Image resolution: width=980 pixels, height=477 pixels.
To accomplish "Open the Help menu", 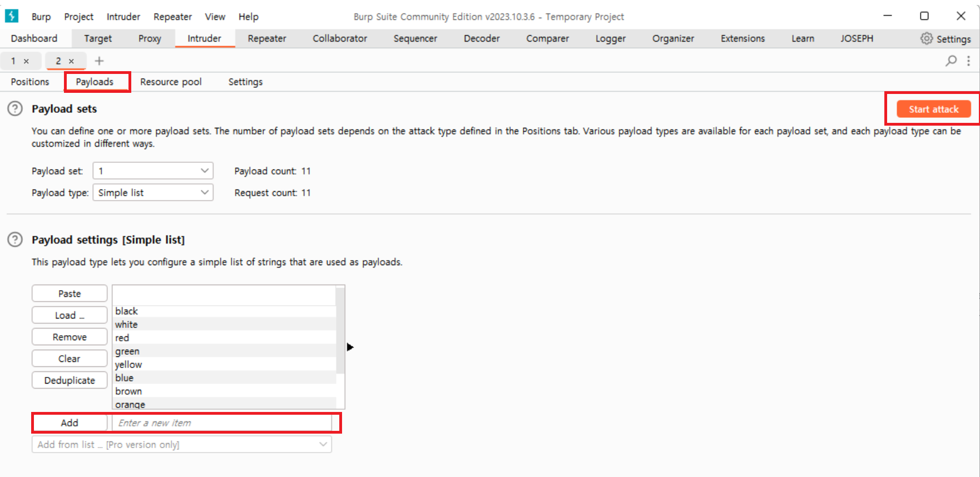I will click(249, 17).
